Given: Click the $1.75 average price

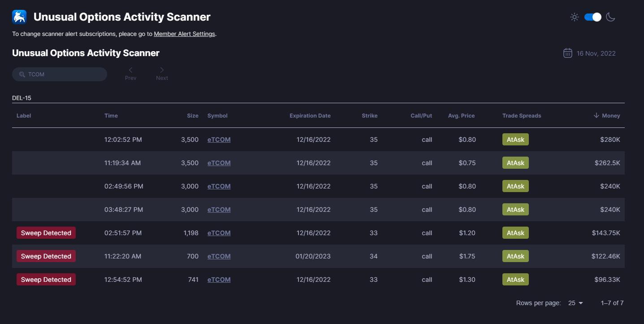Looking at the screenshot, I should coord(467,256).
